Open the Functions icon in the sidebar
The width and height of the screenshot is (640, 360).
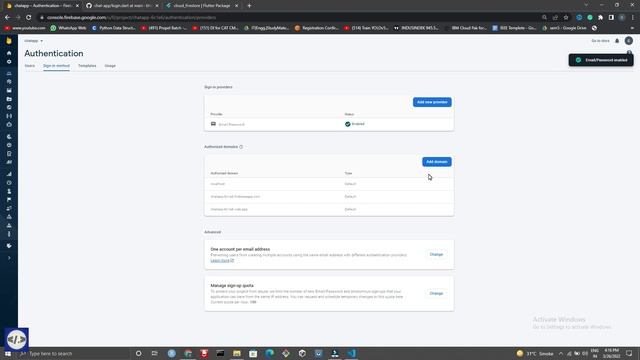[x=9, y=116]
